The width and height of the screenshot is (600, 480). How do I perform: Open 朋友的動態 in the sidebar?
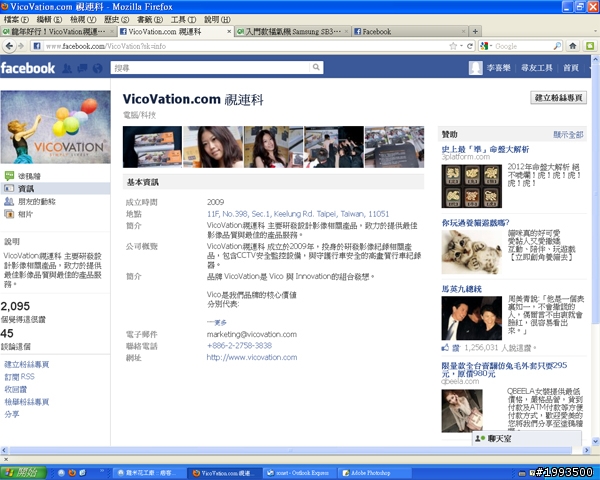coord(30,201)
